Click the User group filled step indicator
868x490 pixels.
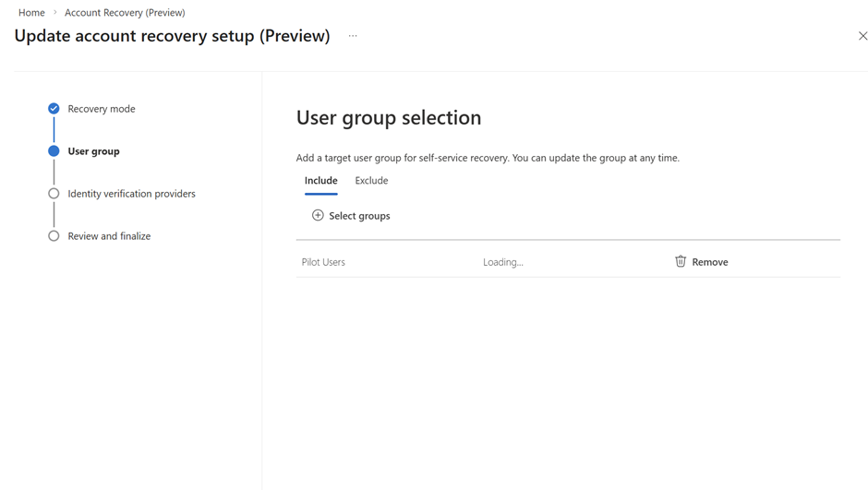tap(54, 151)
